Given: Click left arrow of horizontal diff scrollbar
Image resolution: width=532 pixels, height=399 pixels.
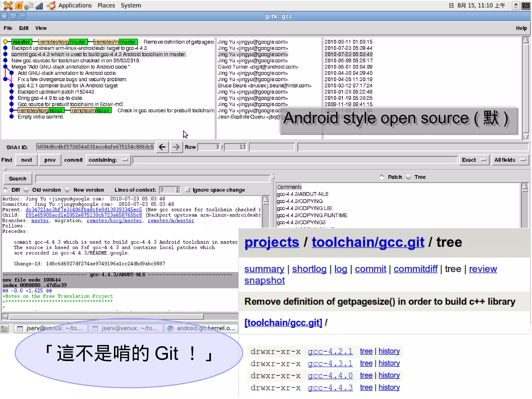Looking at the screenshot, I should click(5, 316).
